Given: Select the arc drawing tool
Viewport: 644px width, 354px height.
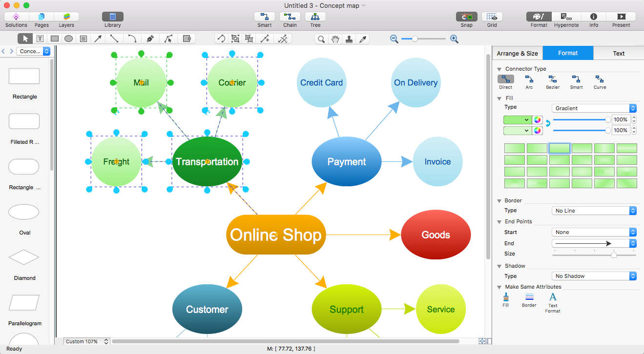Looking at the screenshot, I should click(x=132, y=39).
